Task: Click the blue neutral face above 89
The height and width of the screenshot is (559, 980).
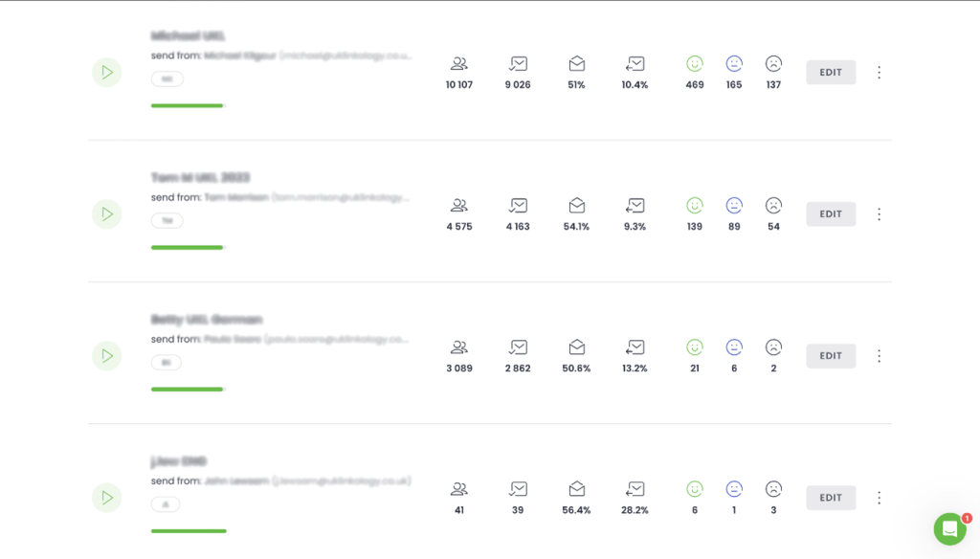Action: coord(734,205)
